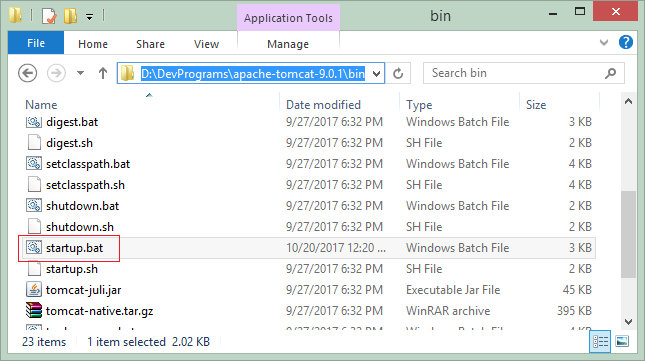Click the tomcat-native.tar.gz file name
The width and height of the screenshot is (645, 361).
(100, 311)
